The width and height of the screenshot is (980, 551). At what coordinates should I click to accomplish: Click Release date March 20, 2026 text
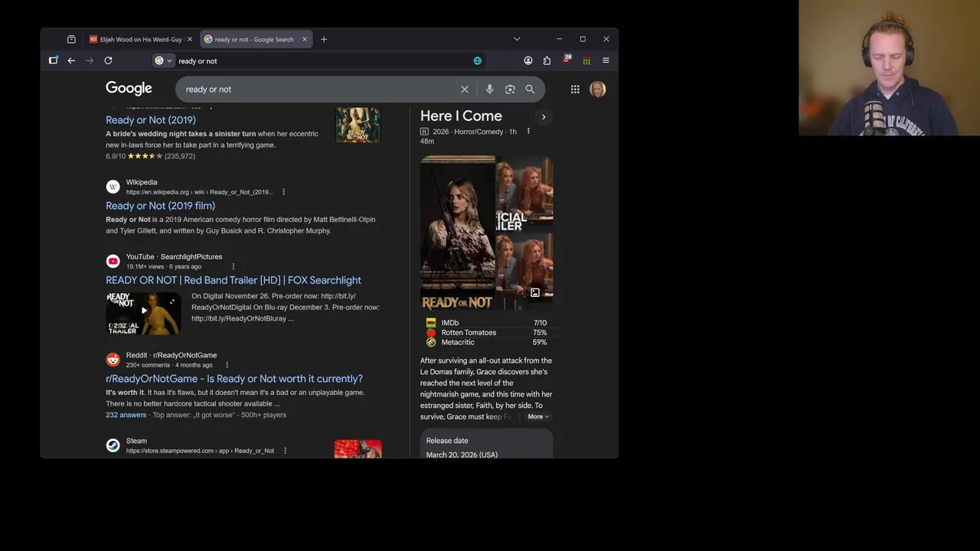coord(462,448)
